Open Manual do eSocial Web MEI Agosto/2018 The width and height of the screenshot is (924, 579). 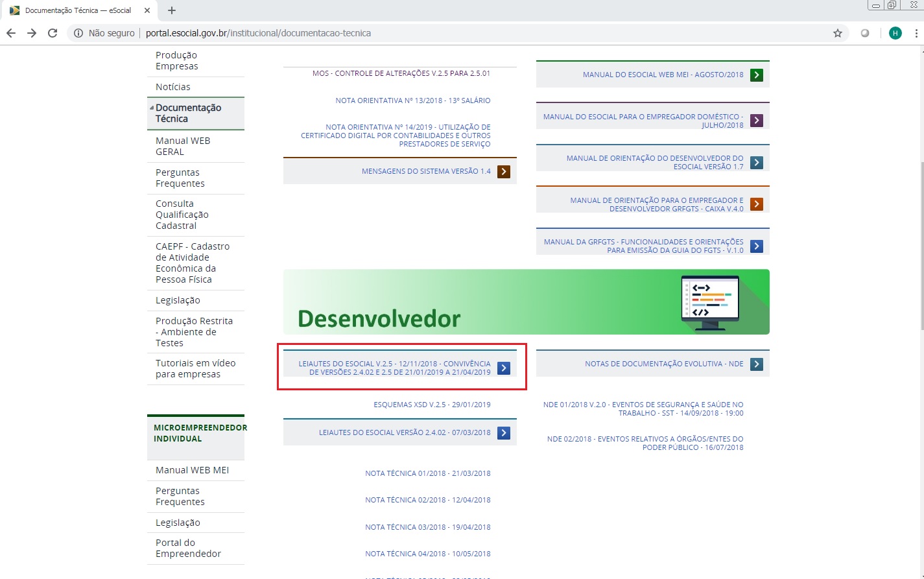(663, 75)
